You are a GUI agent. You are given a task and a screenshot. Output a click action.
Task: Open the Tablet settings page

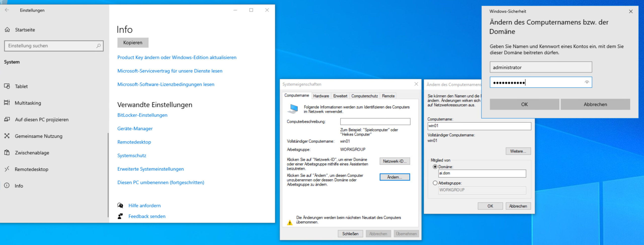pyautogui.click(x=21, y=86)
